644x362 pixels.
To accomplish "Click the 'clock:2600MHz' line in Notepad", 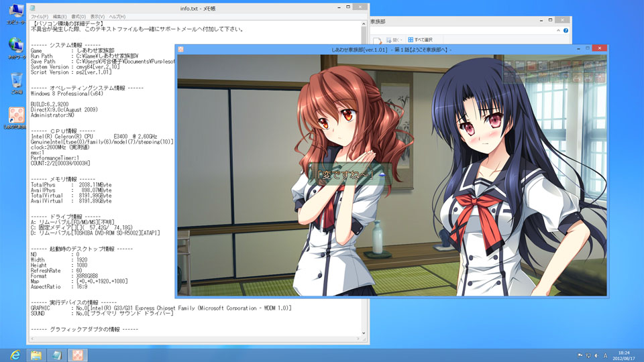I will click(60, 147).
